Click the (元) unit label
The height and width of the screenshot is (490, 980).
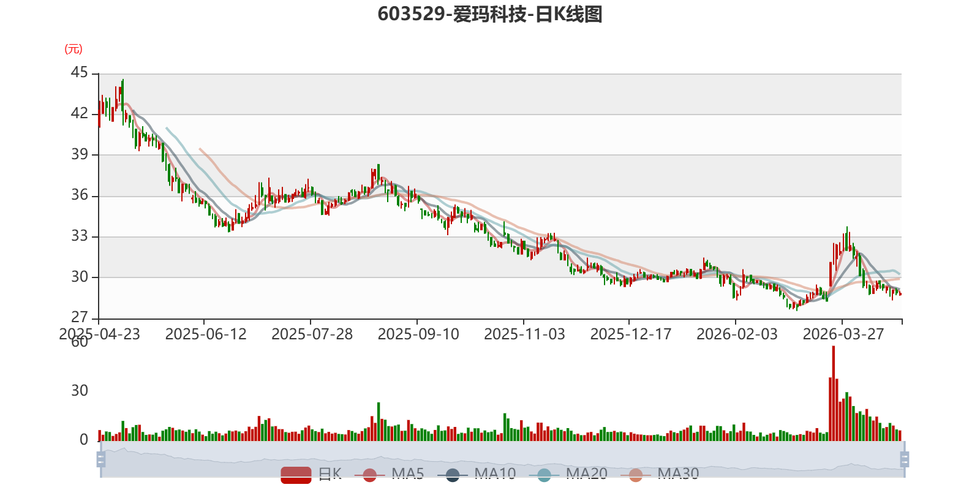tap(73, 49)
